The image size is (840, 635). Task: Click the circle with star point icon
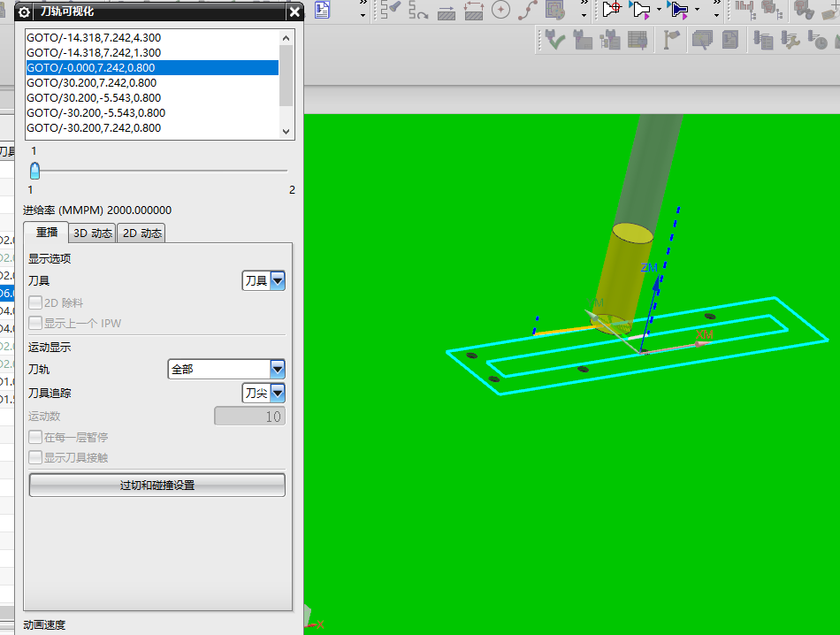(500, 10)
